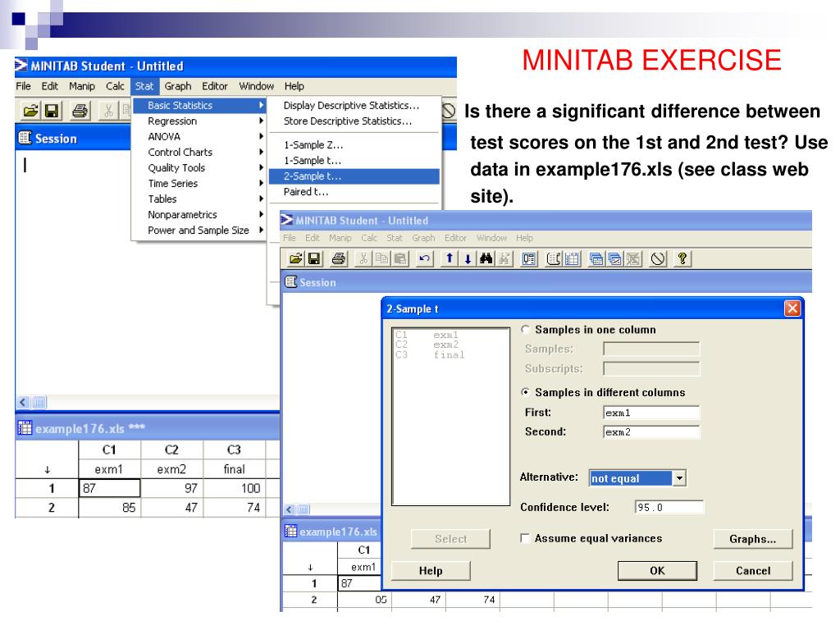The image size is (840, 630).
Task: Click the yellow question mark Help icon
Action: point(682,259)
